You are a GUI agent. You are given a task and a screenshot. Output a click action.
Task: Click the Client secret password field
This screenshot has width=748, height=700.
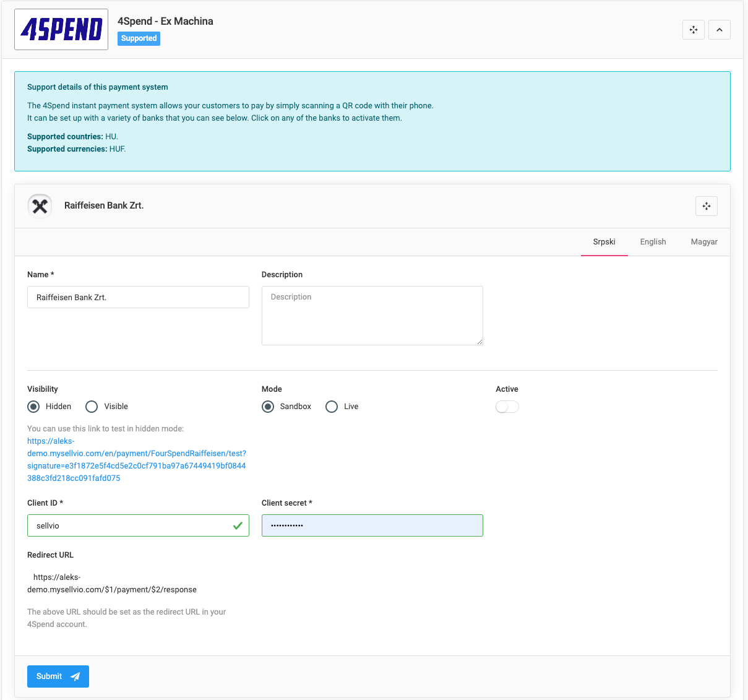(372, 525)
